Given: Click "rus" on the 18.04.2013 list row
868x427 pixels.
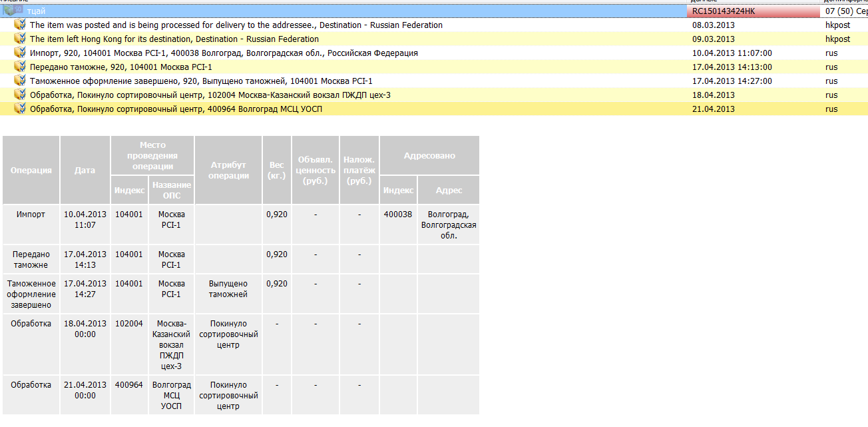Looking at the screenshot, I should point(831,95).
